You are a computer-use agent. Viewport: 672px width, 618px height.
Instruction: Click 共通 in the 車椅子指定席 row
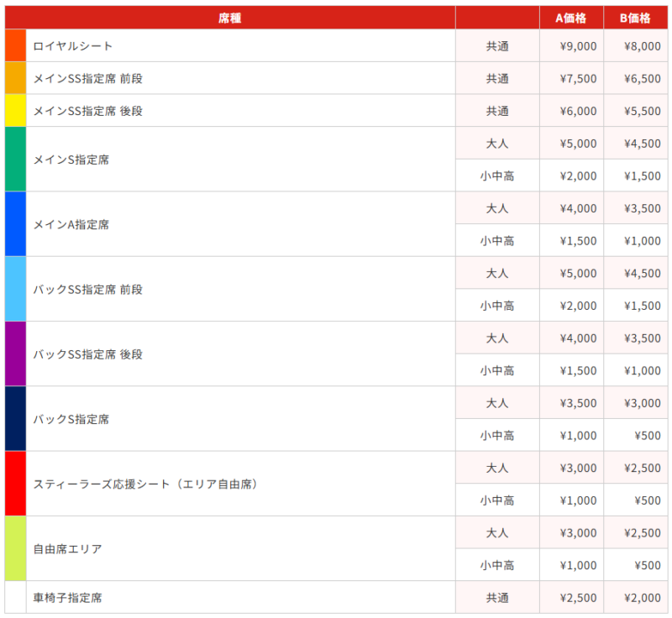(497, 598)
